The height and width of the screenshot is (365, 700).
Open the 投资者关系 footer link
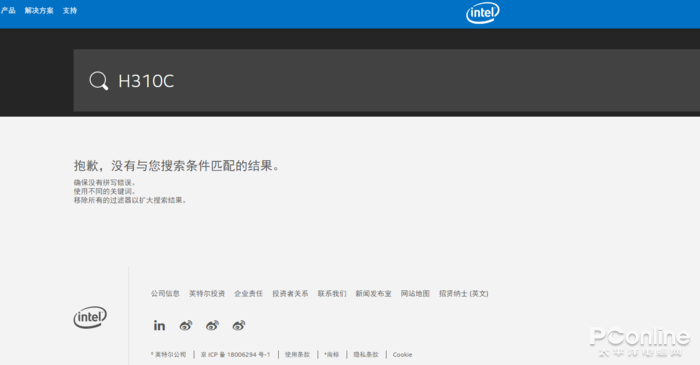(x=290, y=293)
